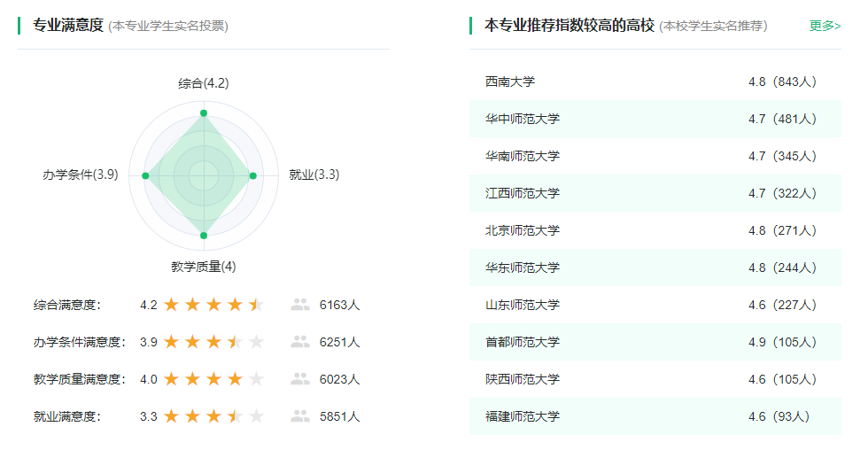The image size is (868, 450).
Task: Click third star of 就业满意度 rating
Action: tap(213, 416)
